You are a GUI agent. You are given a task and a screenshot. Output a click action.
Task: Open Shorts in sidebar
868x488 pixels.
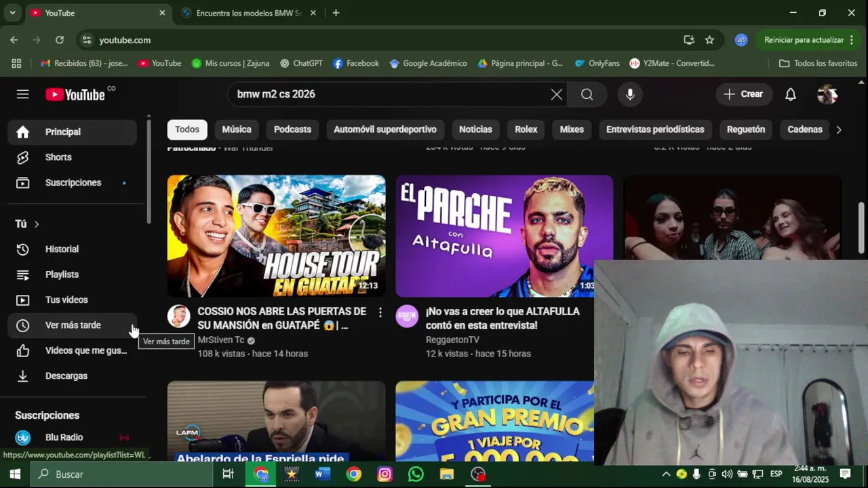73,157
